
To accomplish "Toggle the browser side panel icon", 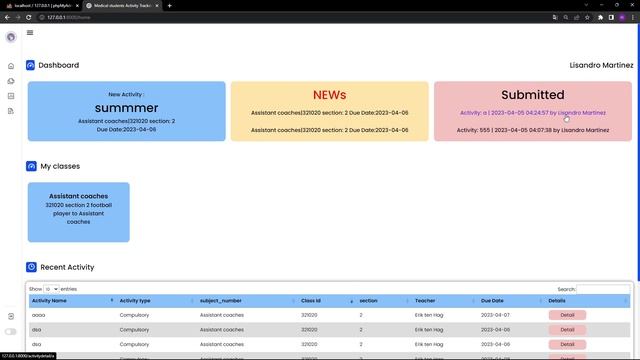I will (x=611, y=18).
